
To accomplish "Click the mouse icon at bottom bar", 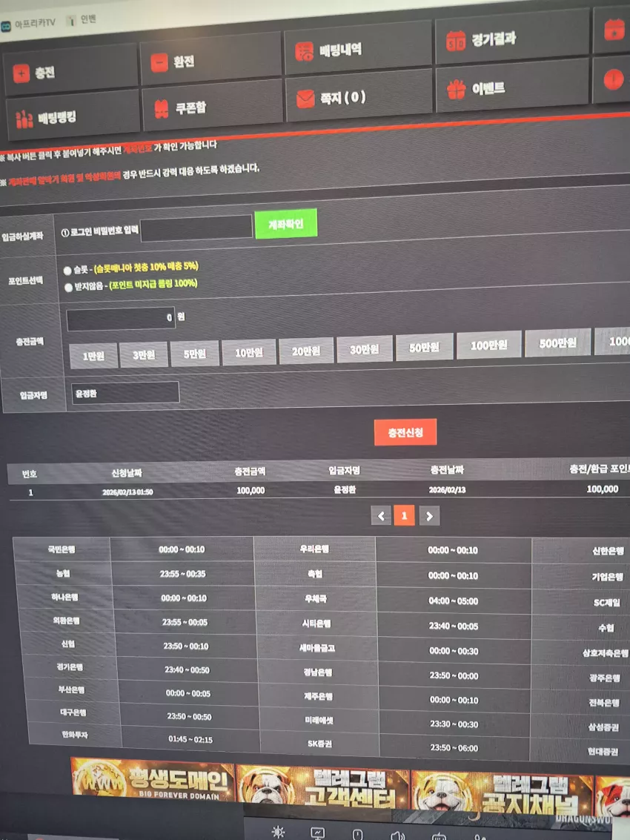I will tap(357, 834).
